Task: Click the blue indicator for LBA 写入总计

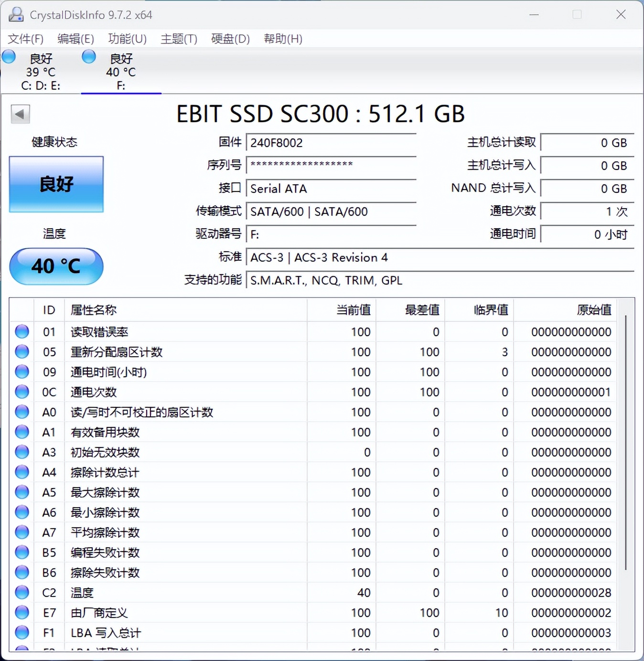Action: click(21, 632)
